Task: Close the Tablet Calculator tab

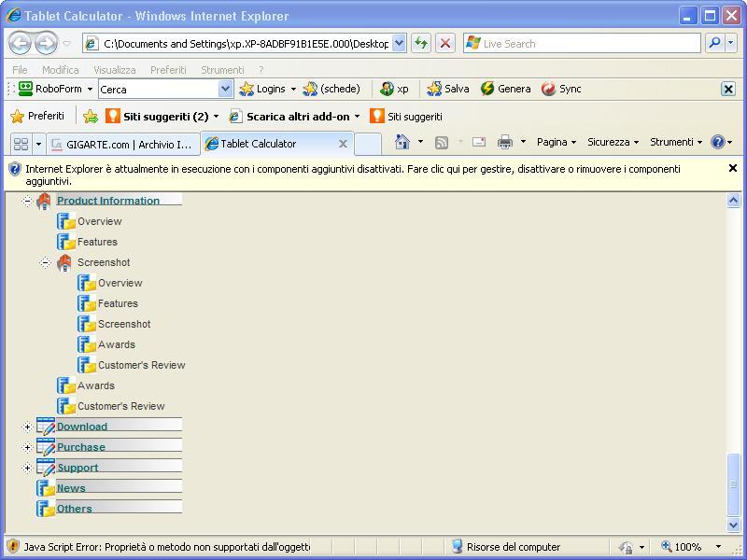Action: [343, 144]
